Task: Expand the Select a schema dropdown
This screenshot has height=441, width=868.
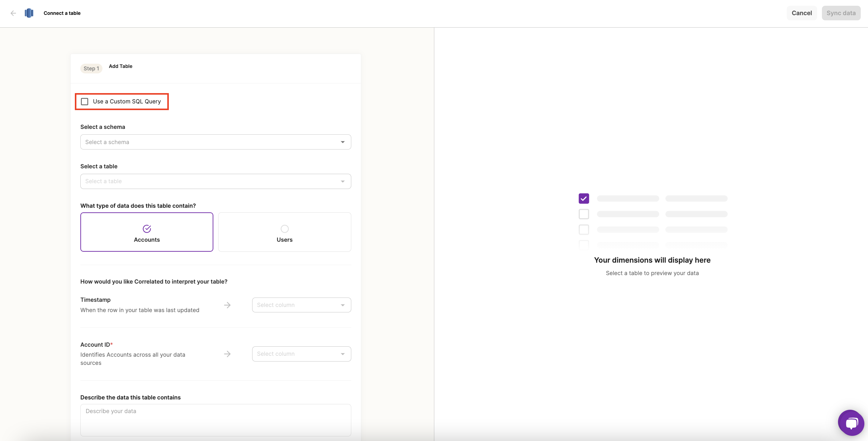Action: pos(215,142)
